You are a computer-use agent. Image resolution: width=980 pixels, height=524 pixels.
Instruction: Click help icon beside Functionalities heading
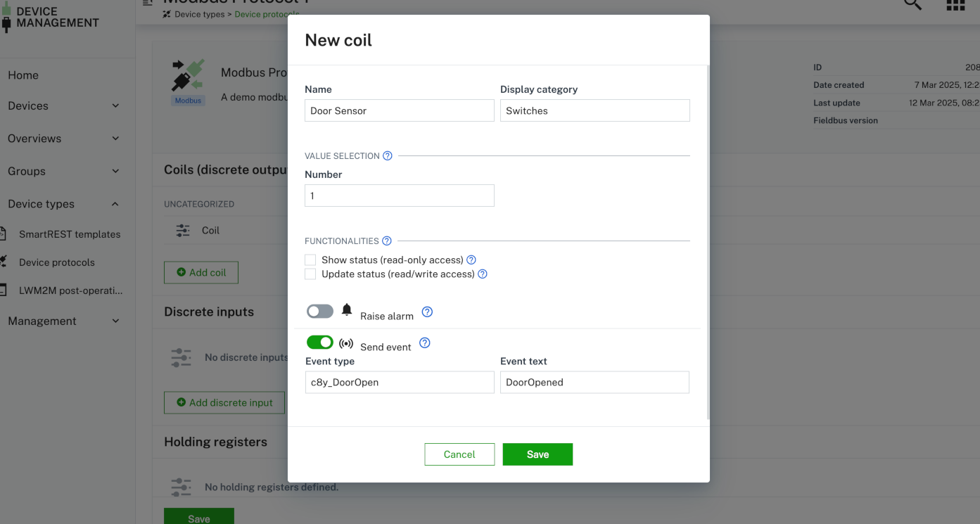(387, 241)
